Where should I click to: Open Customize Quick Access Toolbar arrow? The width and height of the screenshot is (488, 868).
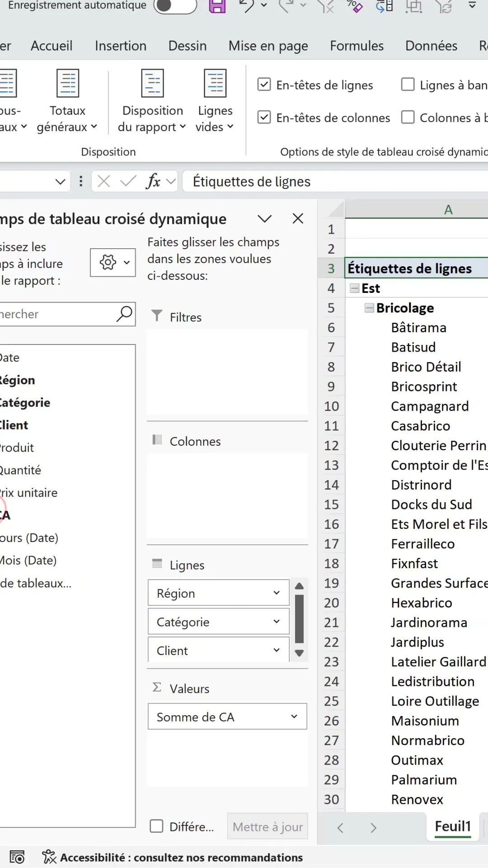(472, 5)
